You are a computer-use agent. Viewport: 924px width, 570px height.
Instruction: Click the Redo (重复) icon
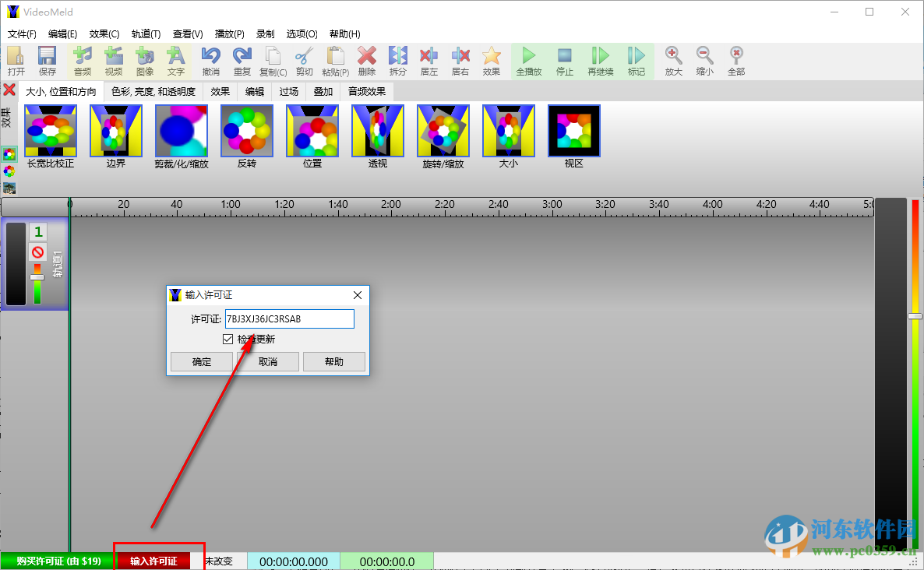pos(242,61)
